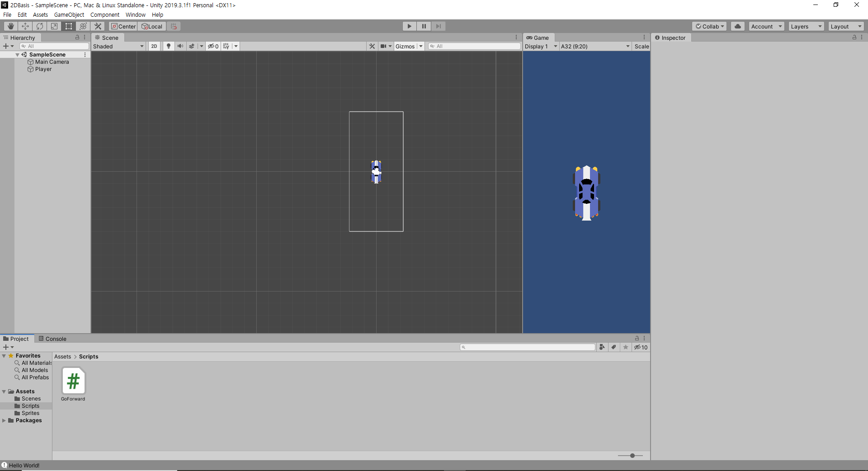This screenshot has height=471, width=868.
Task: Open scene camera settings
Action: point(386,46)
